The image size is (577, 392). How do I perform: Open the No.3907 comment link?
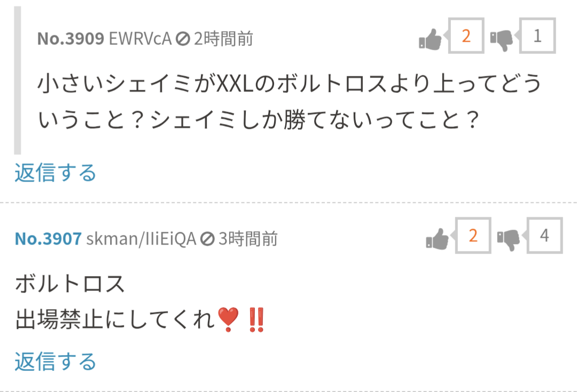tap(48, 239)
